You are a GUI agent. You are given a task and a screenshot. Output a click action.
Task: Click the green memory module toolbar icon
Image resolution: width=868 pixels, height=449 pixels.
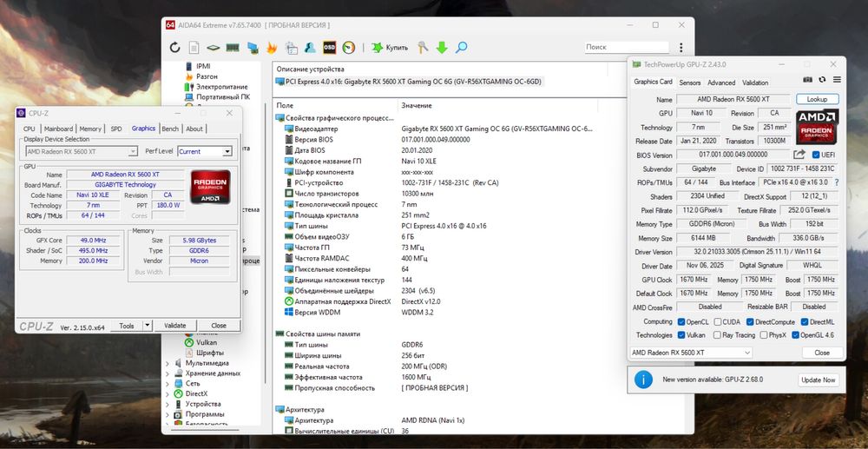[x=233, y=48]
